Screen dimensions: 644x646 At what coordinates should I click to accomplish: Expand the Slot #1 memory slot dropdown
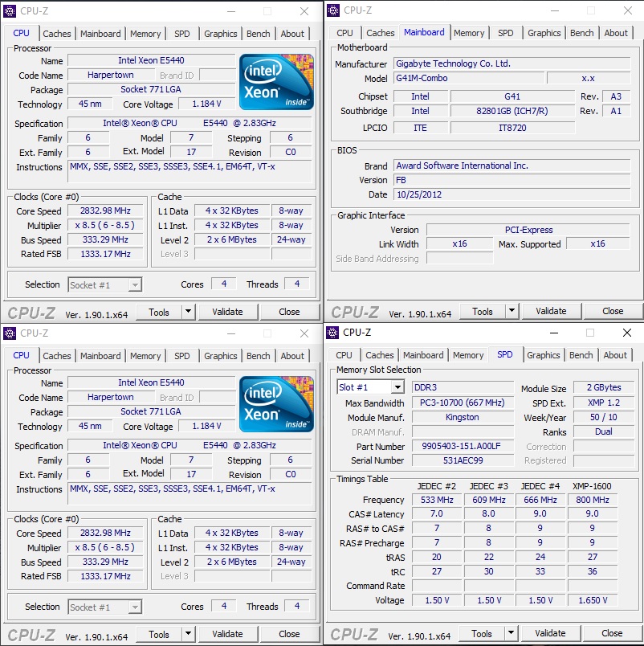click(x=397, y=387)
